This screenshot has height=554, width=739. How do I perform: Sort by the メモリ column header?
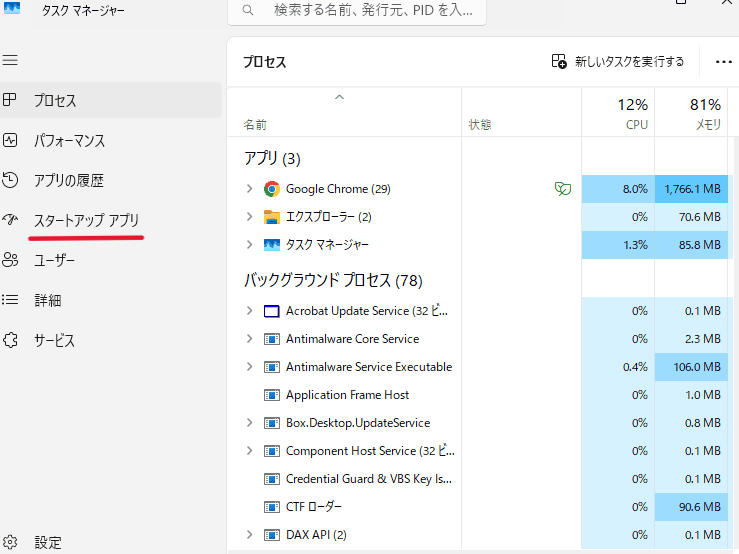tap(691, 112)
